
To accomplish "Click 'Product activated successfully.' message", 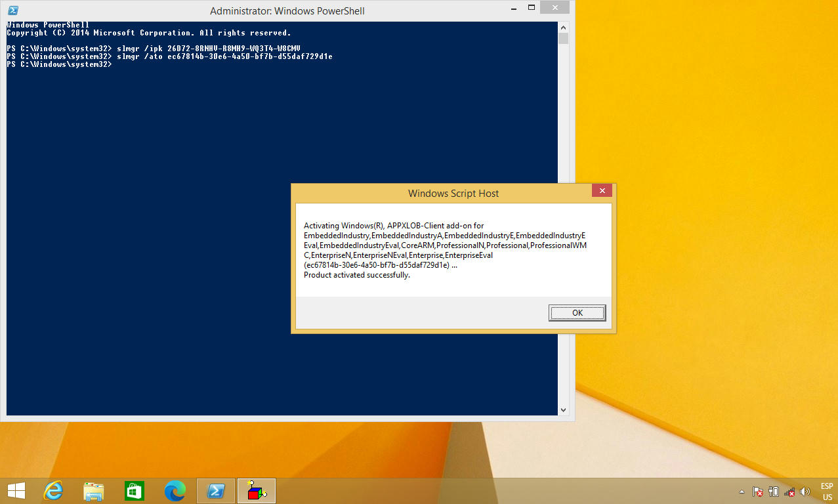I will tap(357, 275).
